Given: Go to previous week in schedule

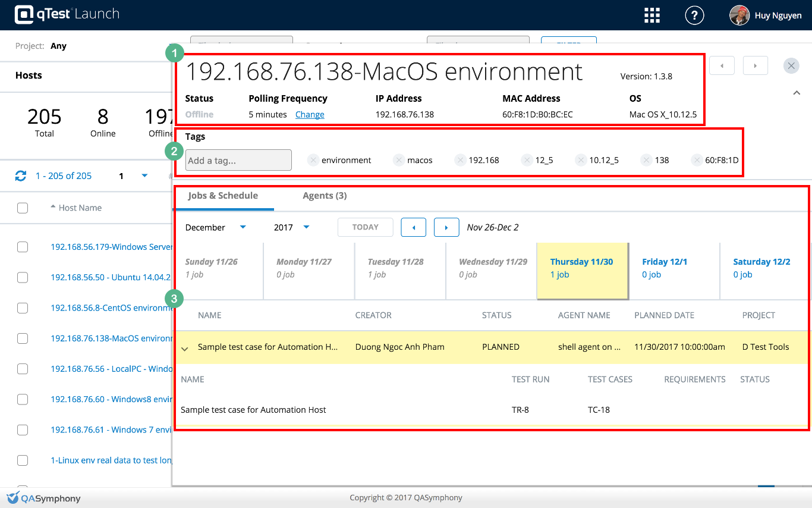Looking at the screenshot, I should 413,227.
